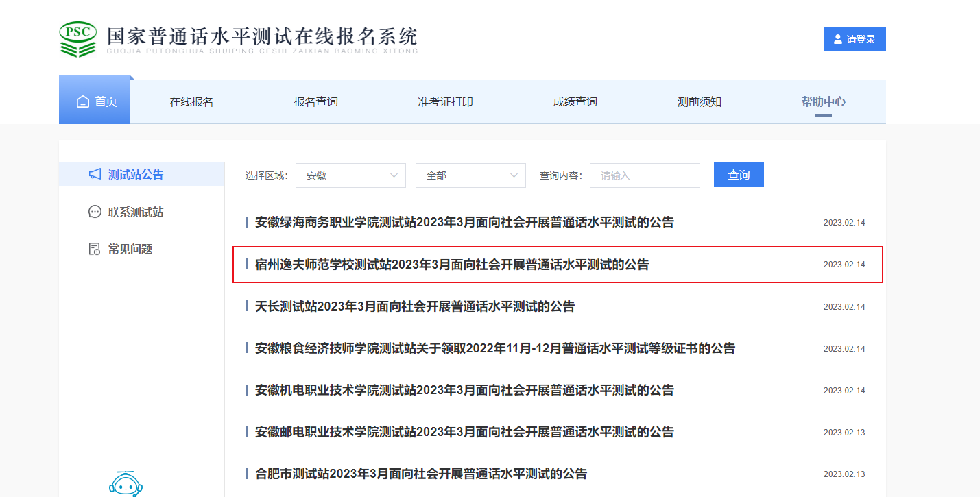The height and width of the screenshot is (497, 980).
Task: Click the 查询内容 label
Action: [x=561, y=175]
